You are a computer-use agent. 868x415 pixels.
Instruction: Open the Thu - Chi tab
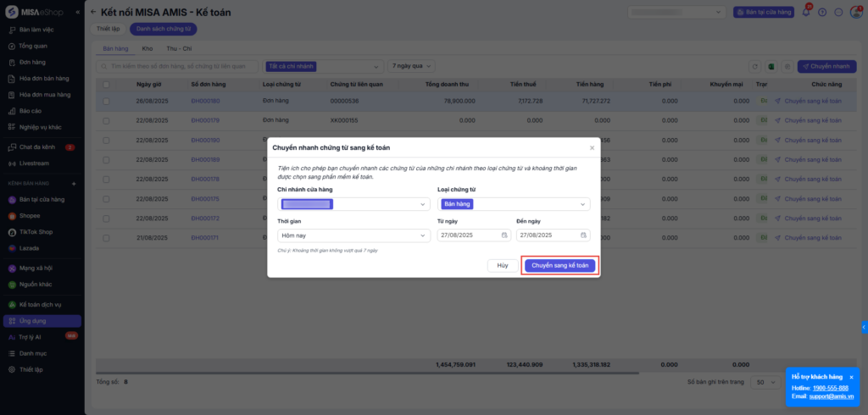pos(179,49)
